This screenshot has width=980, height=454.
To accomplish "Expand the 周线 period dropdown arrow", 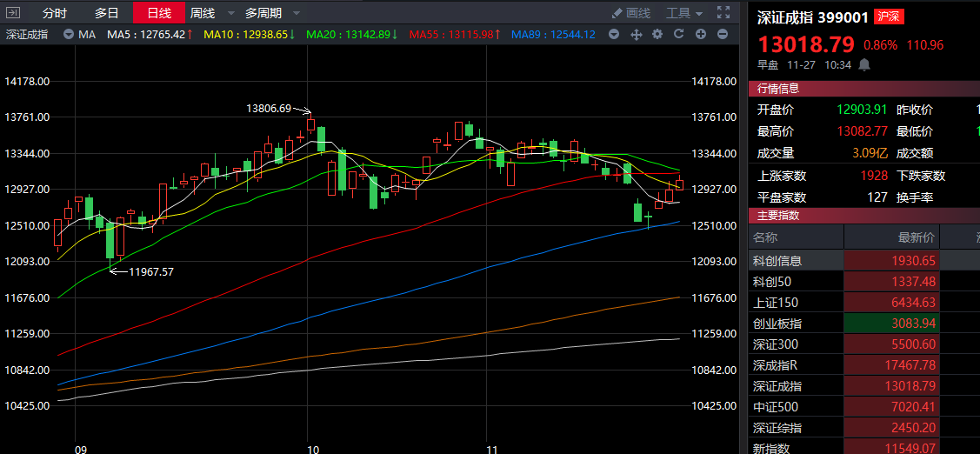I will pyautogui.click(x=230, y=14).
